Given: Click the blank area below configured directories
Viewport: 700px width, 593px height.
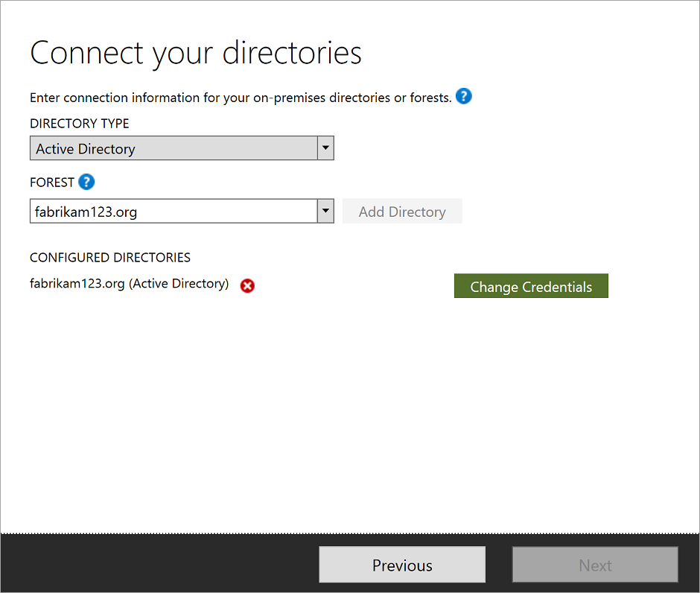Looking at the screenshot, I should (298, 410).
